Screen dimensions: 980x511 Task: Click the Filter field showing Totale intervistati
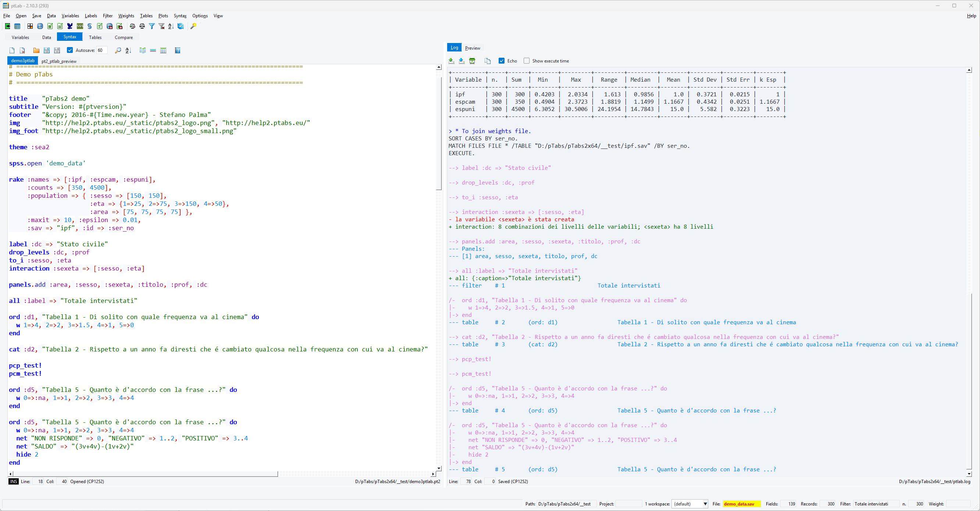(x=876, y=504)
